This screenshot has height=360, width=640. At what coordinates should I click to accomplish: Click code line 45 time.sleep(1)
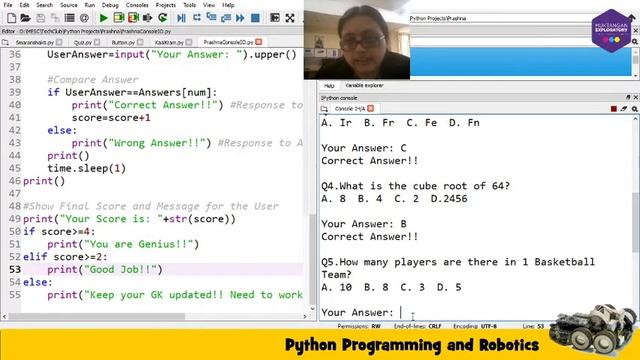[x=87, y=169]
